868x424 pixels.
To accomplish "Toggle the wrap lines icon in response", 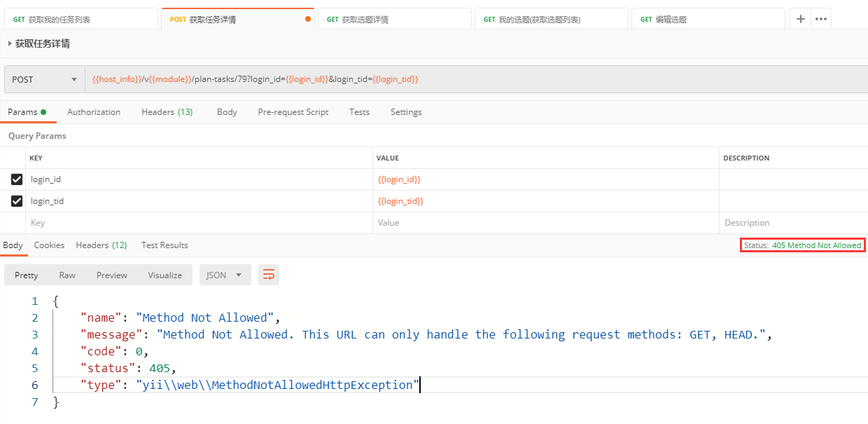I will [x=269, y=275].
